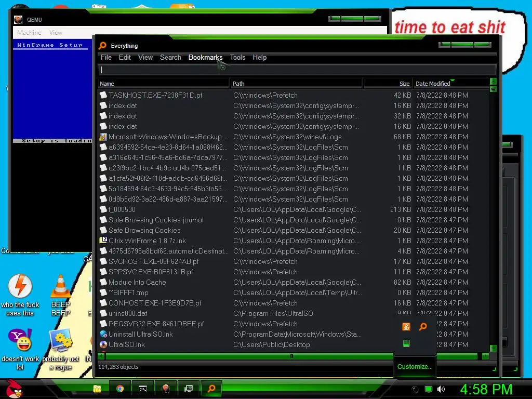Click into the Everything search box
Viewport: 532px width, 399px height.
(x=297, y=70)
